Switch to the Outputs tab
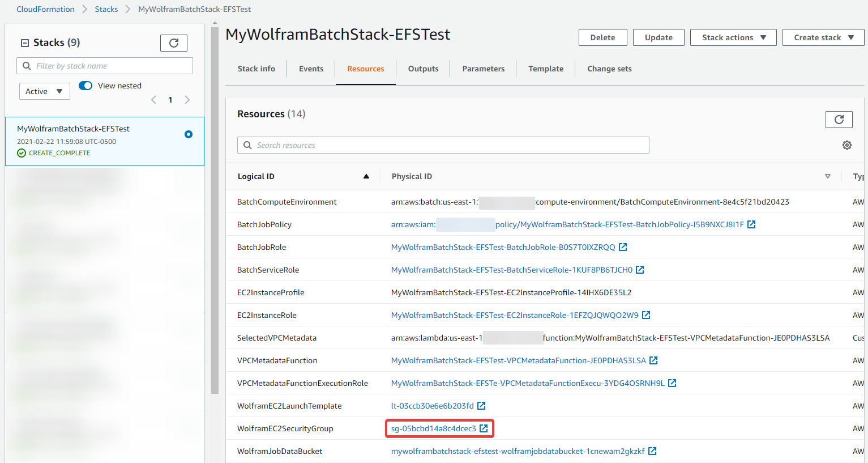The width and height of the screenshot is (868, 463). (424, 69)
